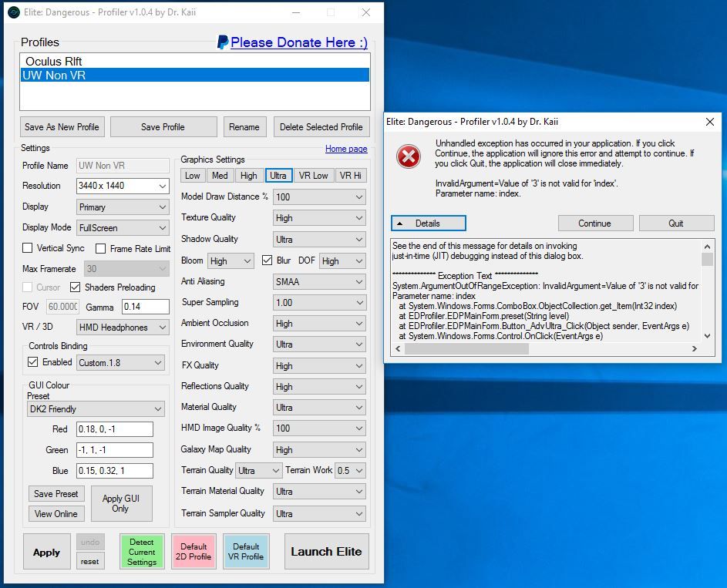727x588 pixels.
Task: Toggle the Vertical Sync checkbox
Action: tap(27, 248)
